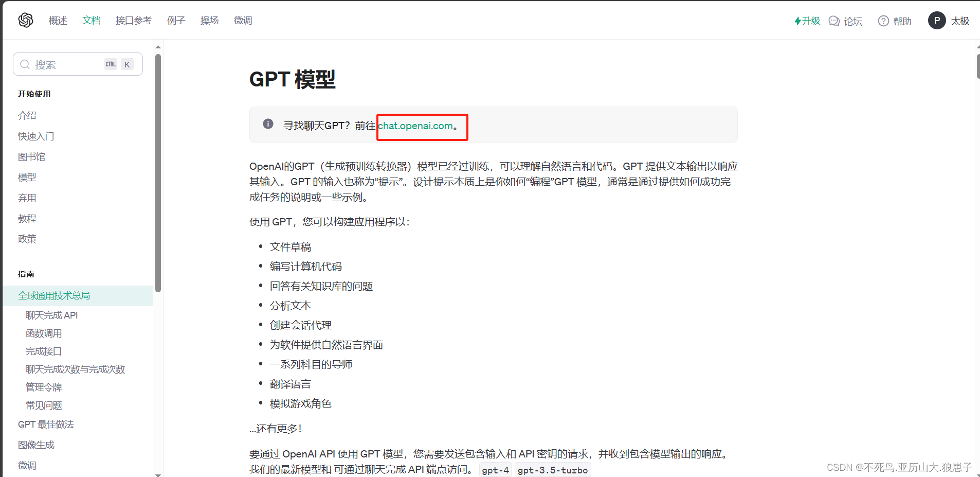This screenshot has height=477, width=980.
Task: Open the 聊天完成 API sub-item
Action: click(x=52, y=315)
